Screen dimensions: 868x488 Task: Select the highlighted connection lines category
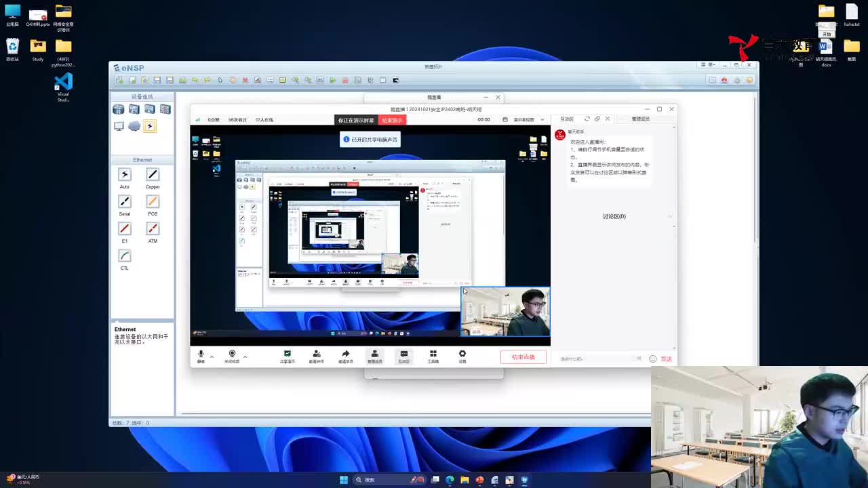click(150, 126)
